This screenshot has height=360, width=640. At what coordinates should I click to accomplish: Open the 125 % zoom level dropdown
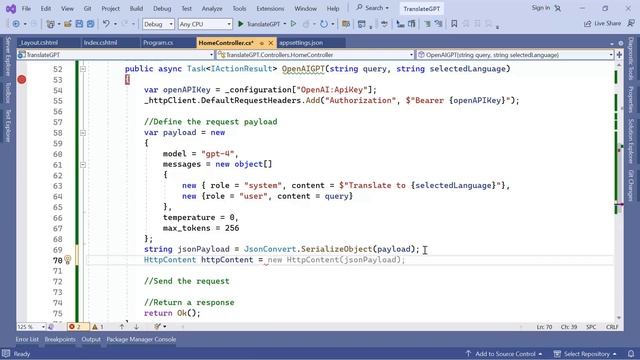(x=31, y=327)
